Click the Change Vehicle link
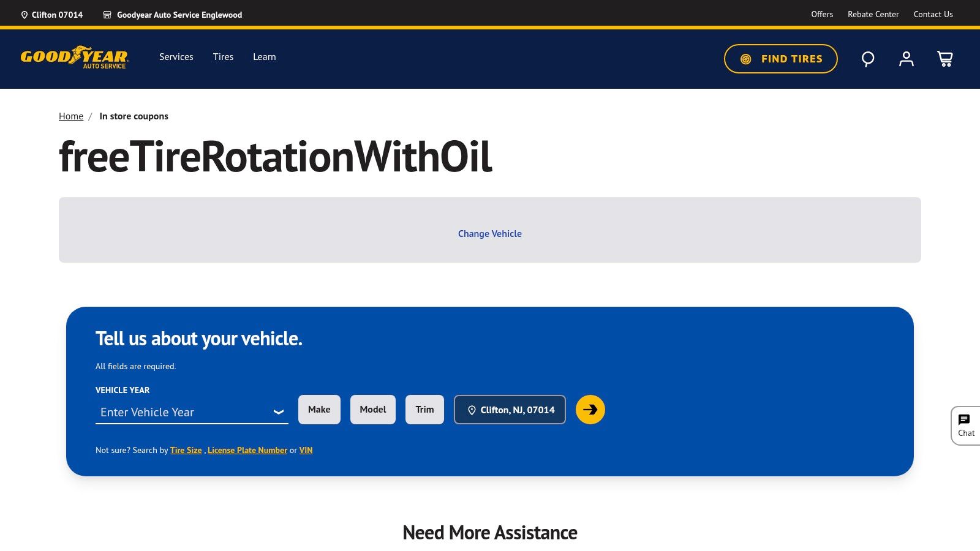 489,233
